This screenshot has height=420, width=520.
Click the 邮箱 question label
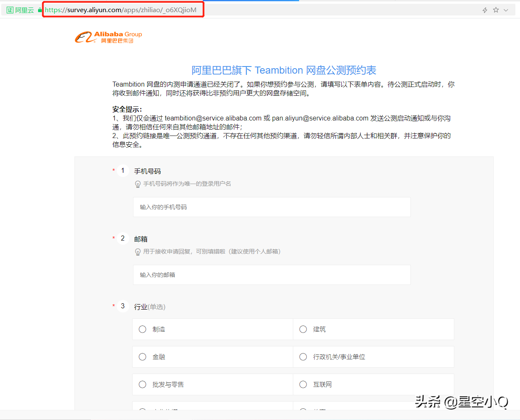(141, 239)
